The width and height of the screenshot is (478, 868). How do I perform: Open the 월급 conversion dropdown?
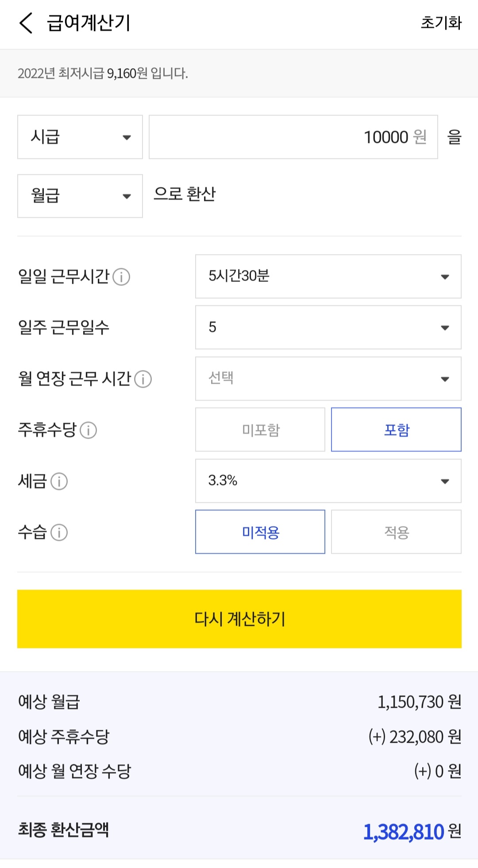click(80, 196)
